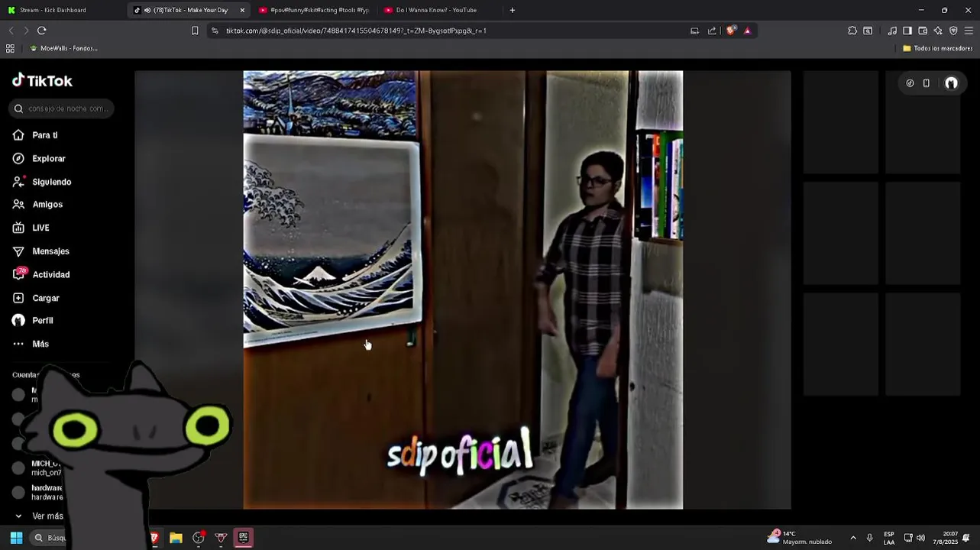This screenshot has width=980, height=550.
Task: Open the Cargar upload page
Action: pos(36,298)
